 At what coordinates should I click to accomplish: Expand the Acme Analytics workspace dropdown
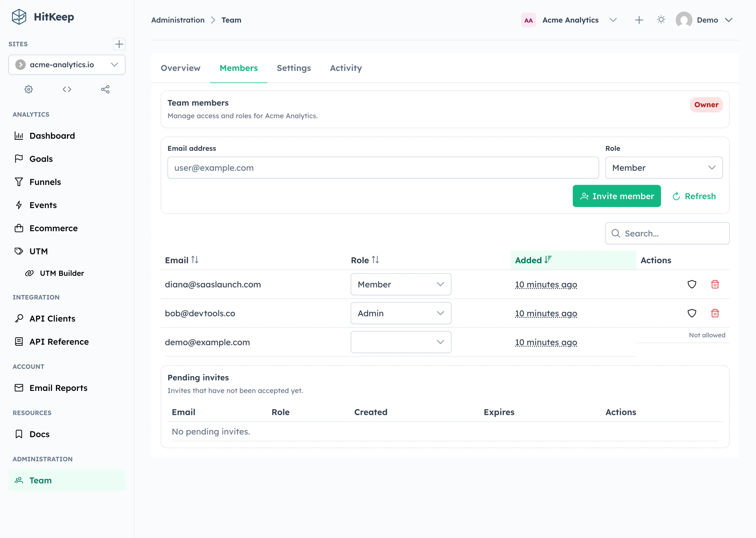tap(613, 20)
